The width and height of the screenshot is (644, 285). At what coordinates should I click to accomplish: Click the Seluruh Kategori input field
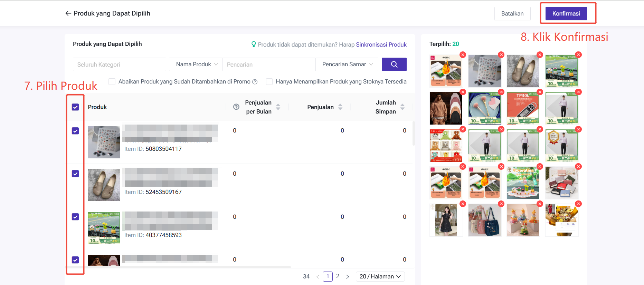click(x=119, y=65)
